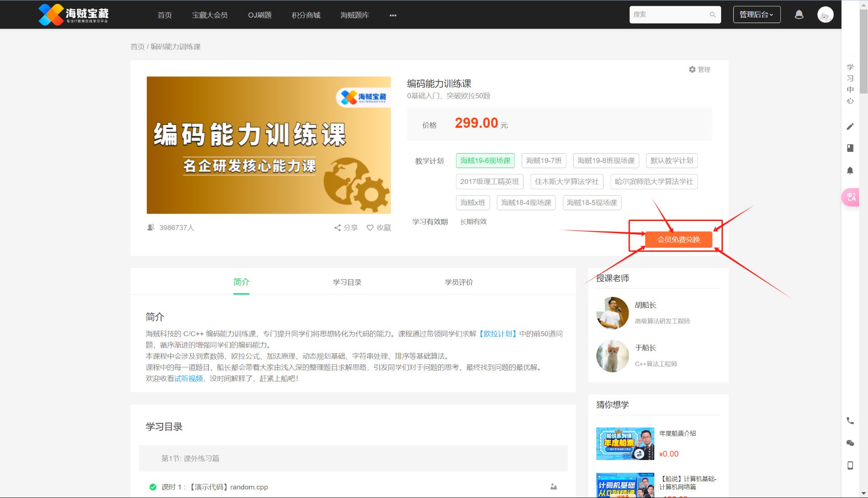Click the WeChat icon in right sidebar
Screen dimensions: 868x498
850,443
